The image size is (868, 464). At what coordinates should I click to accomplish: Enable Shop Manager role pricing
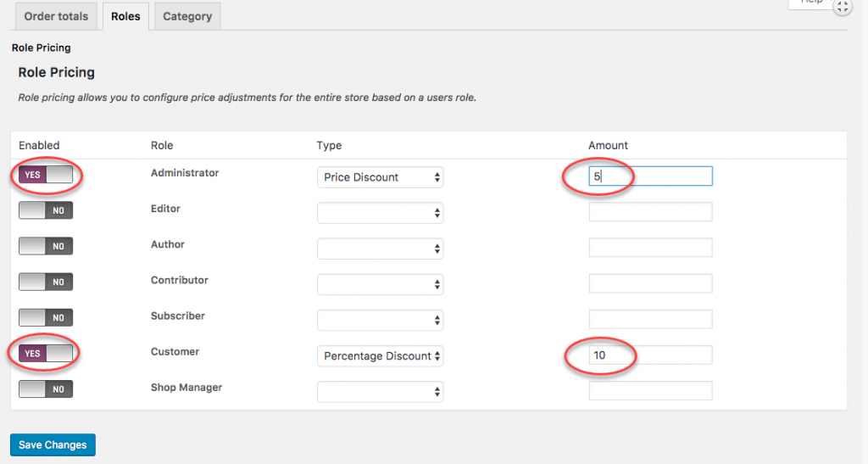(46, 389)
